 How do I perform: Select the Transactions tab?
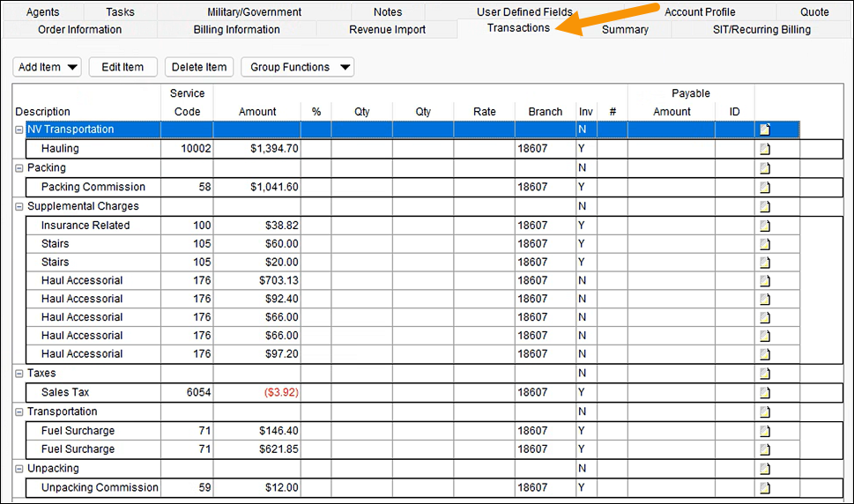pyautogui.click(x=518, y=28)
